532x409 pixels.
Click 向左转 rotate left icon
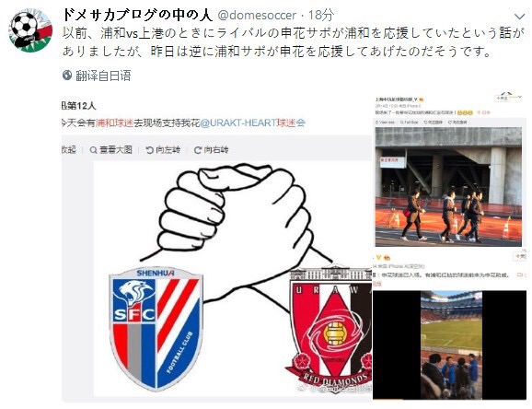coord(150,150)
